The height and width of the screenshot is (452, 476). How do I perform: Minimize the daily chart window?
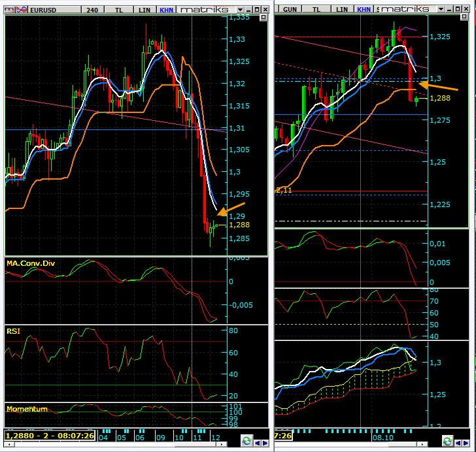point(450,9)
